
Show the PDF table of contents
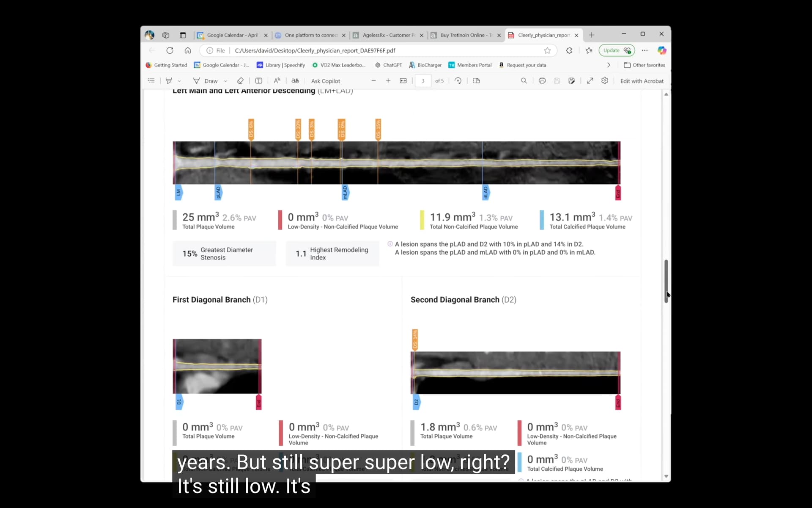(151, 80)
